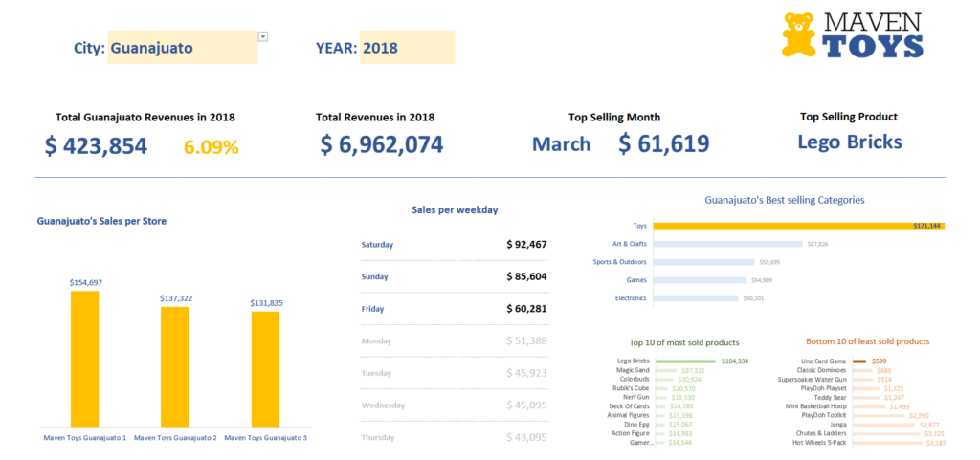The width and height of the screenshot is (980, 460).
Task: Click the Friday weekday row label
Action: [372, 309]
